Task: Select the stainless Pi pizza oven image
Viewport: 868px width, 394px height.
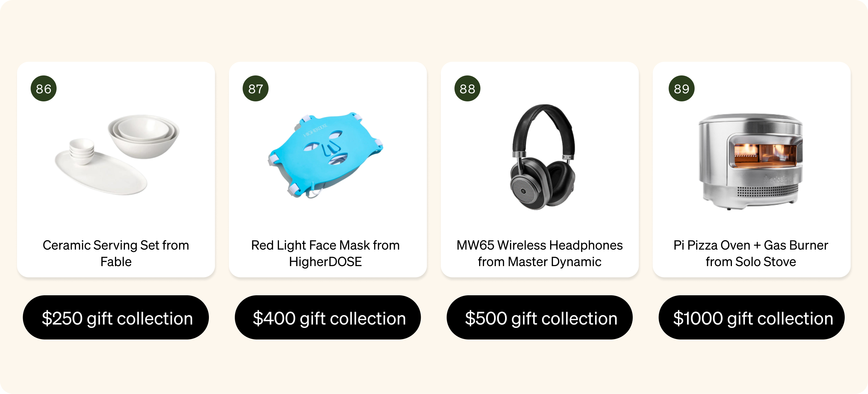Action: [750, 161]
